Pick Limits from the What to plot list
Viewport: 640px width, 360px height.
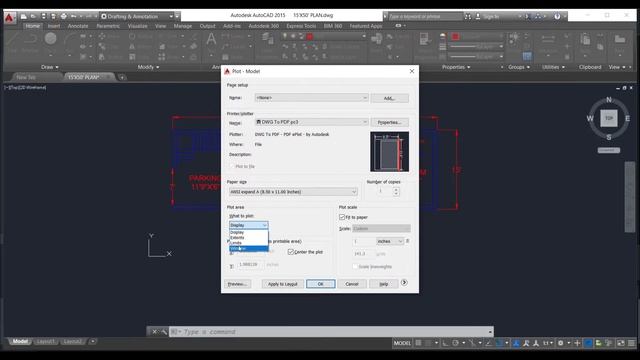(249, 243)
